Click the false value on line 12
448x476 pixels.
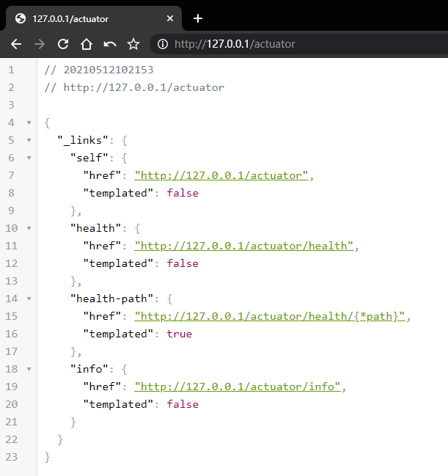click(x=183, y=263)
